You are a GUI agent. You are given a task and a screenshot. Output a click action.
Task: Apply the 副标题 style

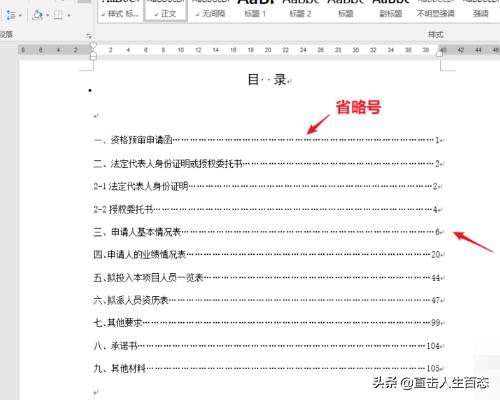[391, 11]
